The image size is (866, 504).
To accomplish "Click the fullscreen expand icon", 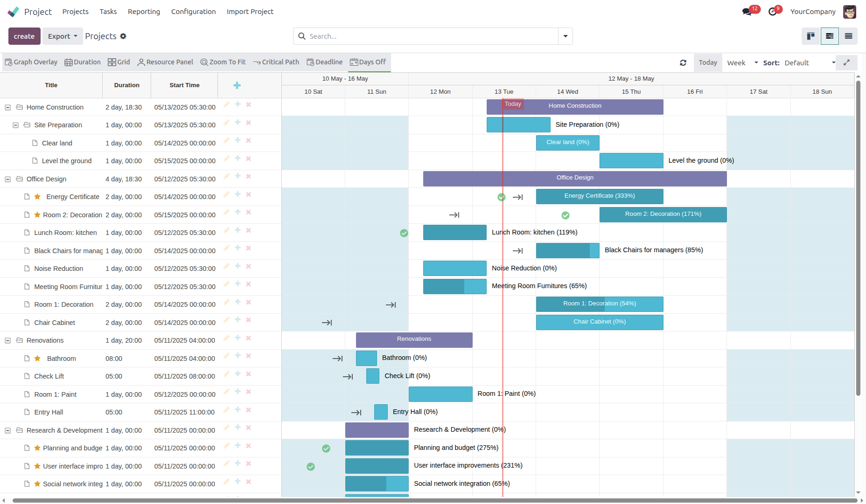I will pyautogui.click(x=846, y=62).
